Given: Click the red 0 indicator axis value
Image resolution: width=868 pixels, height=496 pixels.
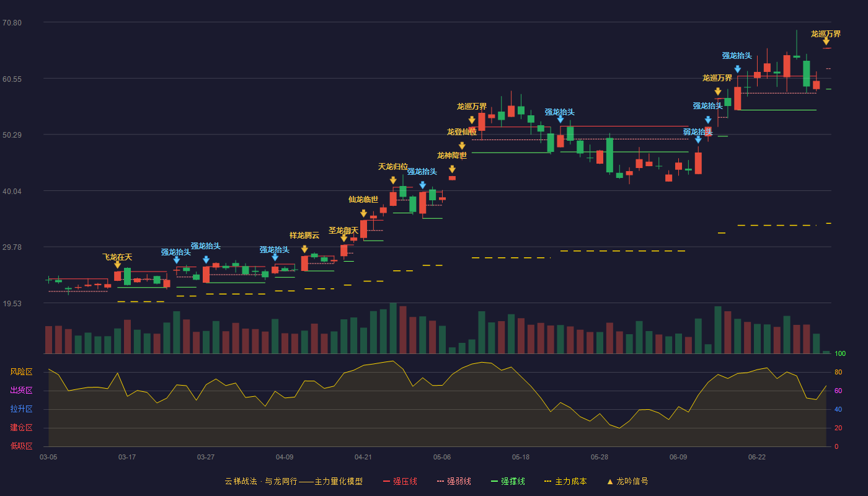Looking at the screenshot, I should 836,446.
